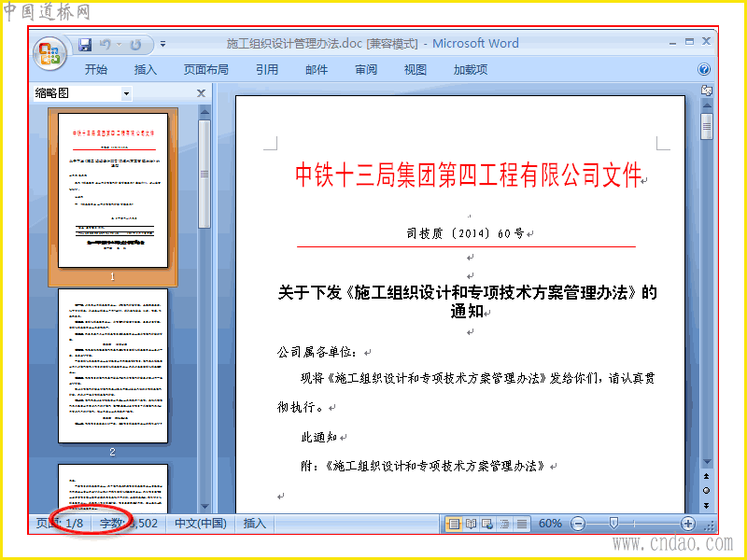Open the 页面布局 ribbon tab
Image resolution: width=747 pixels, height=560 pixels.
coord(205,69)
